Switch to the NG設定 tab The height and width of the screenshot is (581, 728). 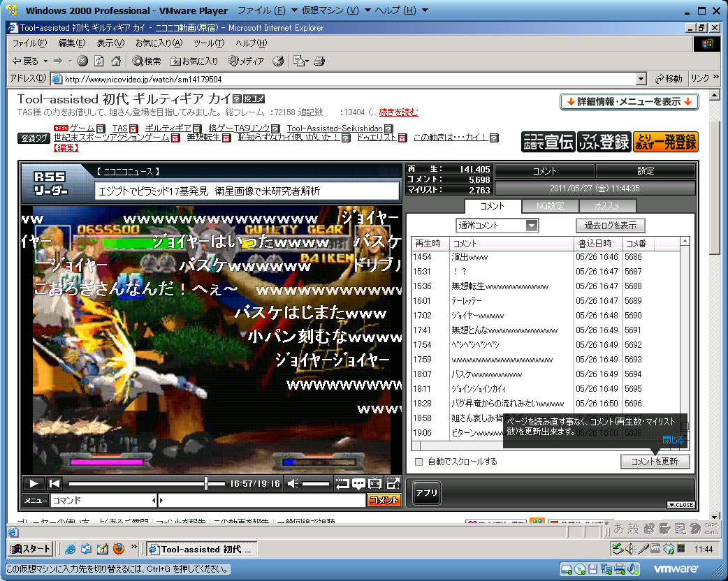click(x=550, y=206)
